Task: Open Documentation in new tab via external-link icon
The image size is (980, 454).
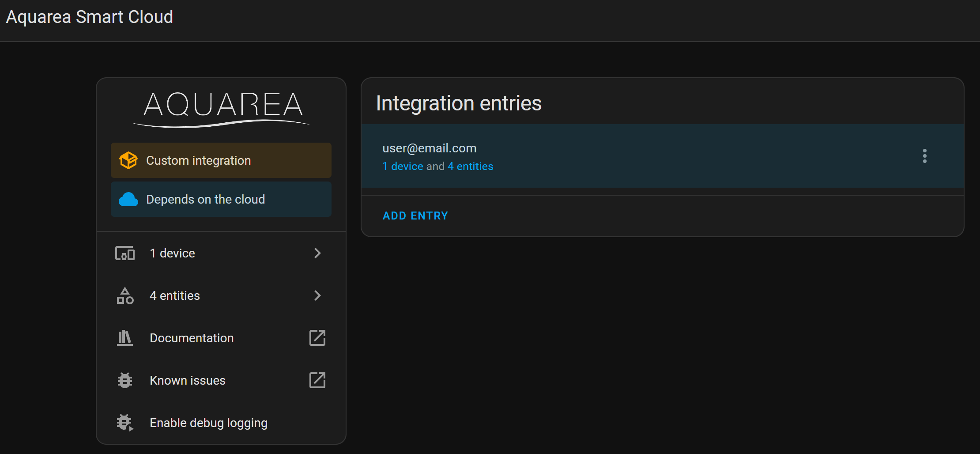Action: [x=317, y=338]
